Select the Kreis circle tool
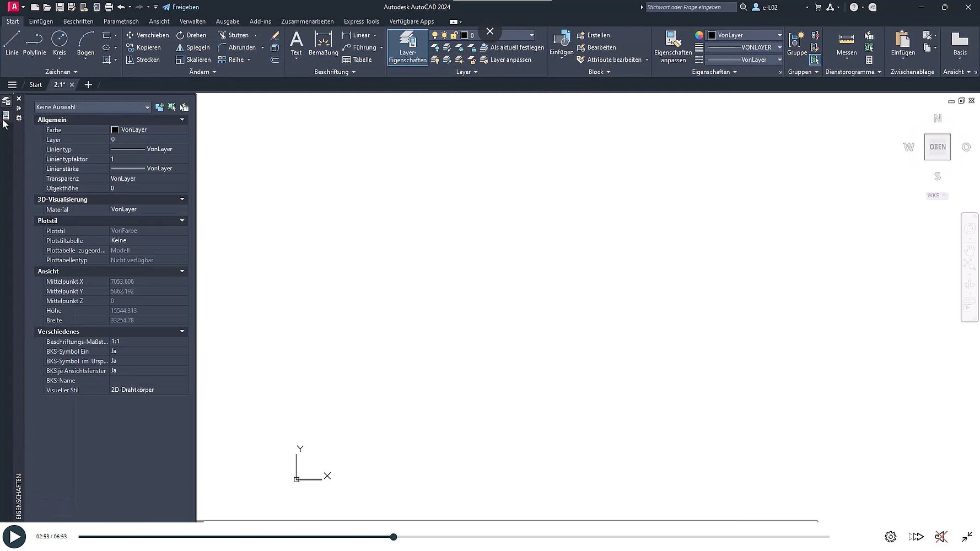Image resolution: width=980 pixels, height=551 pixels. pyautogui.click(x=59, y=43)
